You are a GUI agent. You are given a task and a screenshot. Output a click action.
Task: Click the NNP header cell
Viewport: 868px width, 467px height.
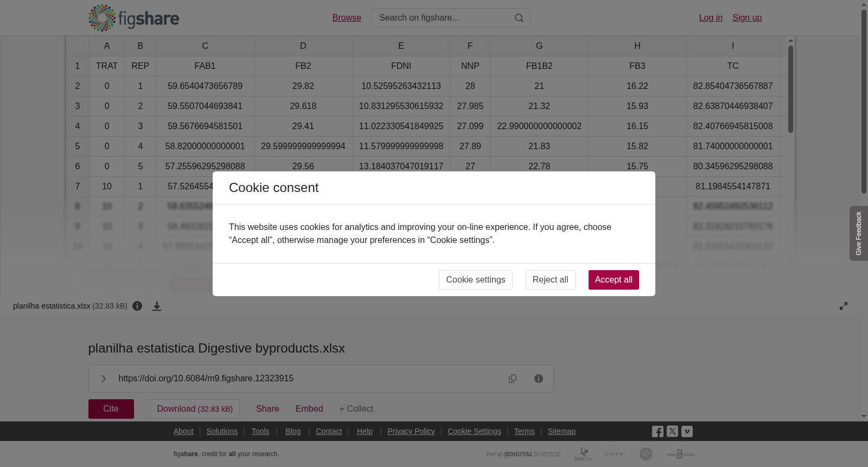pyautogui.click(x=470, y=66)
